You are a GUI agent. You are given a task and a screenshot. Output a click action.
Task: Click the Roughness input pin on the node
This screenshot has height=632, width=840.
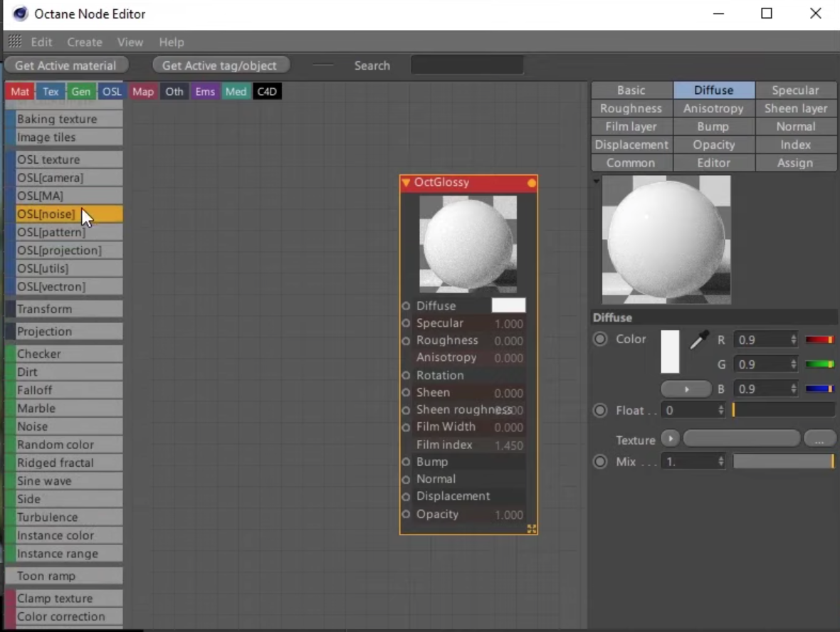coord(406,341)
